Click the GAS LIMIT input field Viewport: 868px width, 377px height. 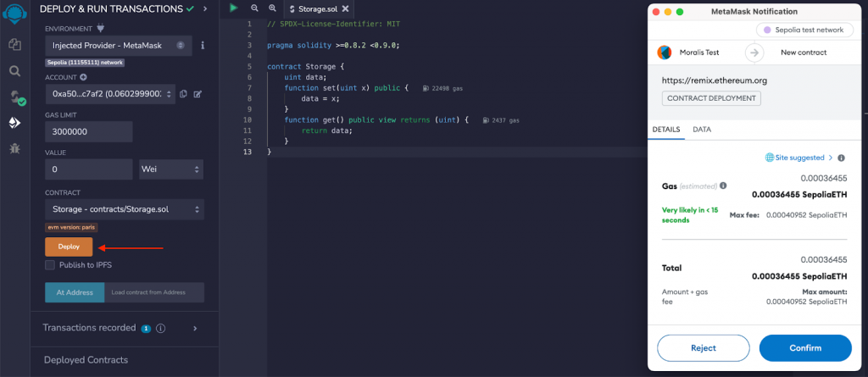coord(88,132)
